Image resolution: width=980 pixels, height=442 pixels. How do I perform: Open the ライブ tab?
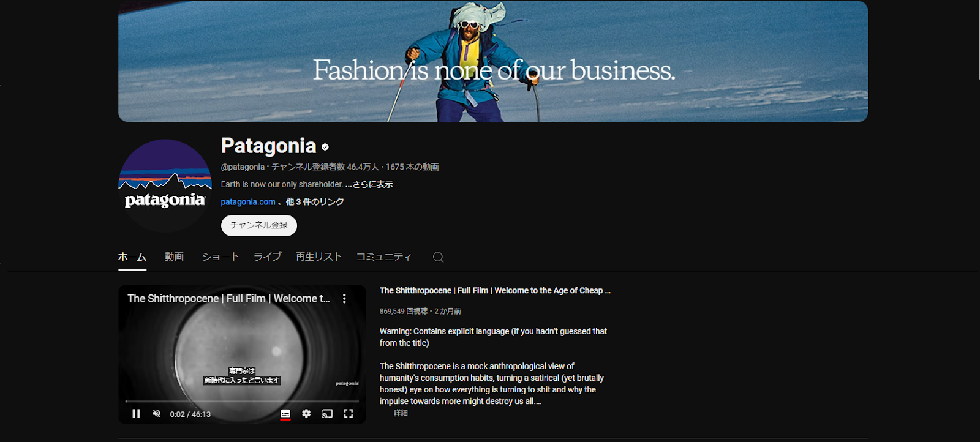click(x=268, y=257)
